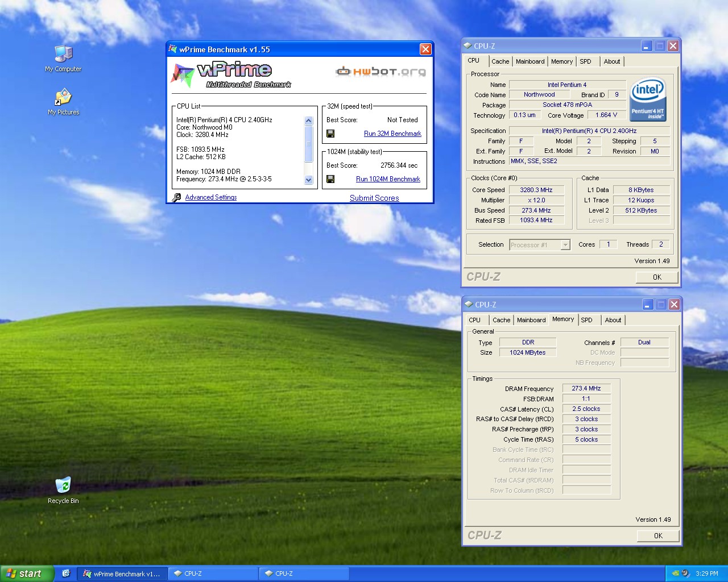Screen dimensions: 728x582
Task: Click the Intel Pentium 4 HT logo
Action: (x=647, y=99)
